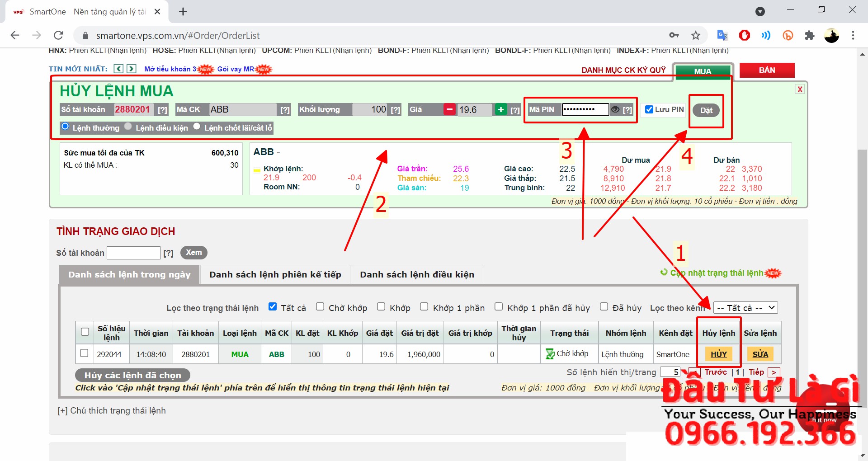Open help for Mã CK field
The height and width of the screenshot is (461, 868).
point(285,110)
